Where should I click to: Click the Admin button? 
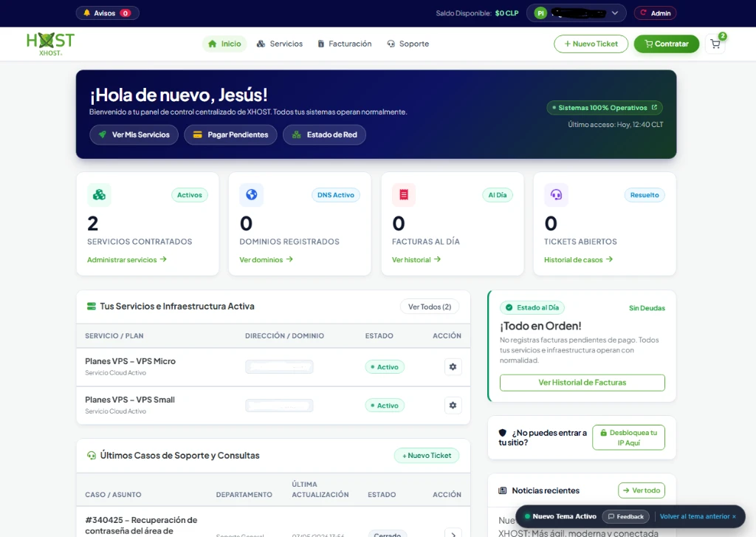[656, 13]
